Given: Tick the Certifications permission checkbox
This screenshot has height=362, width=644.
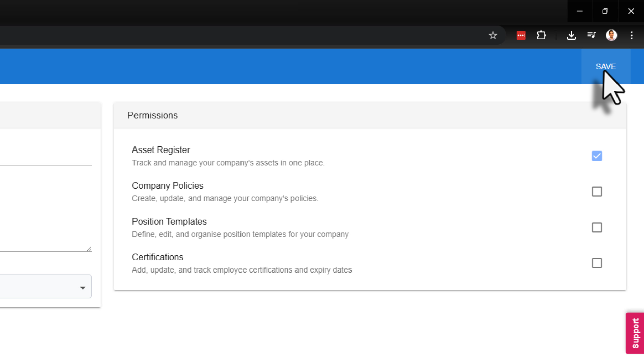Looking at the screenshot, I should [x=597, y=263].
